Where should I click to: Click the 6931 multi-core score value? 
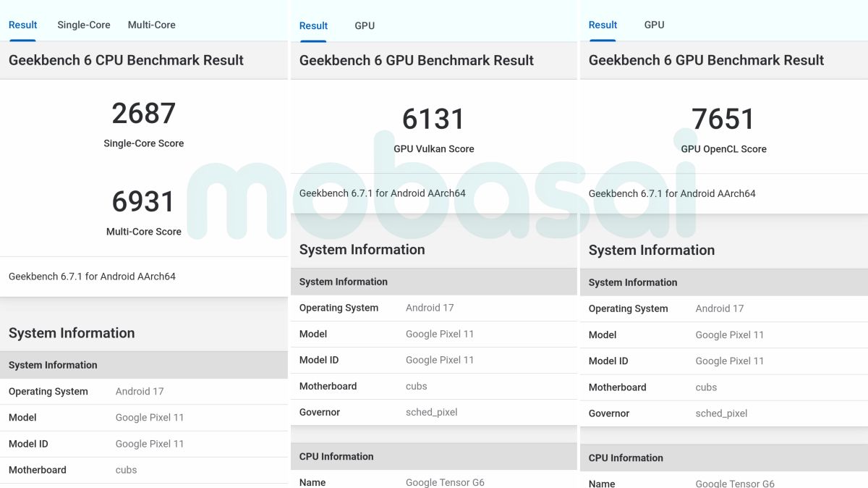144,201
